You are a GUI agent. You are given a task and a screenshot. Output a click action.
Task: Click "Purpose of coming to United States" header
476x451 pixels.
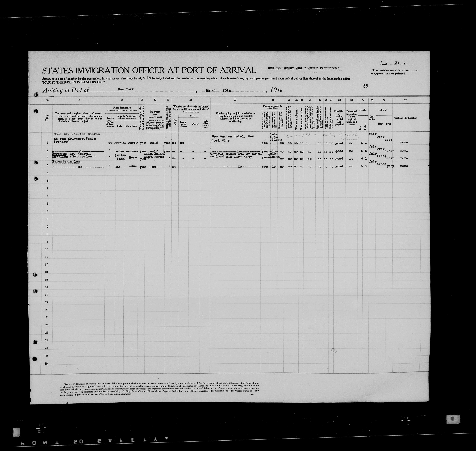click(x=273, y=107)
